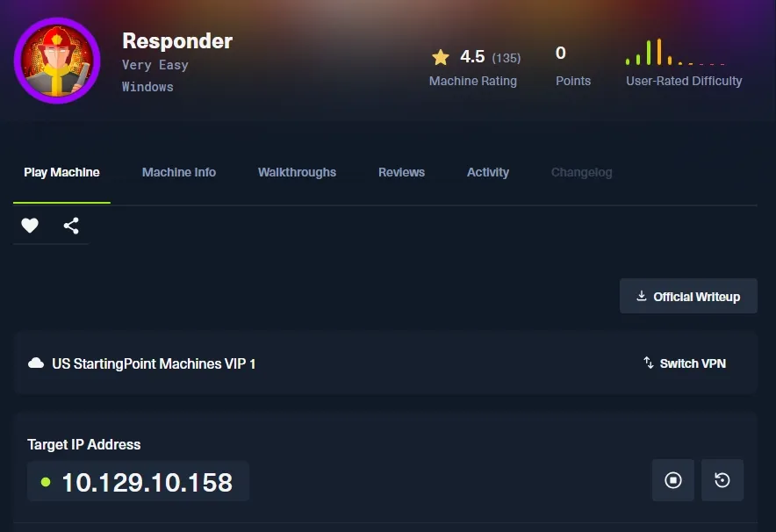This screenshot has height=532, width=776.
Task: Click the US StartingPoint Machines VIP 1 label
Action: pyautogui.click(x=154, y=363)
